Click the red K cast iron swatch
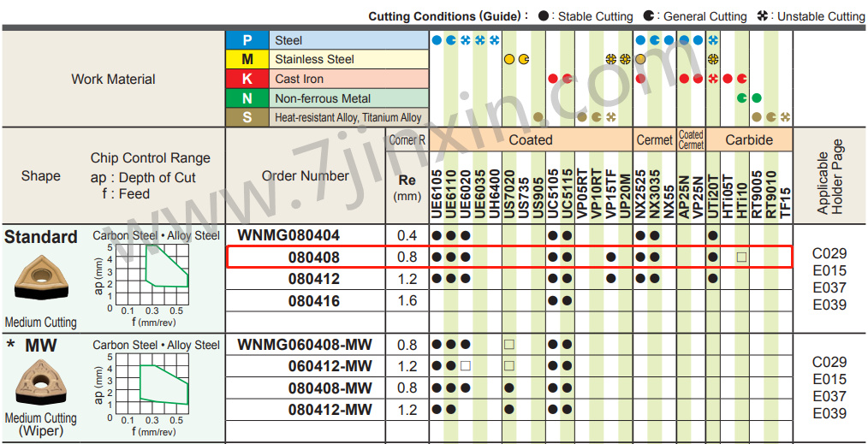Image resolution: width=868 pixels, height=444 pixels. point(247,79)
